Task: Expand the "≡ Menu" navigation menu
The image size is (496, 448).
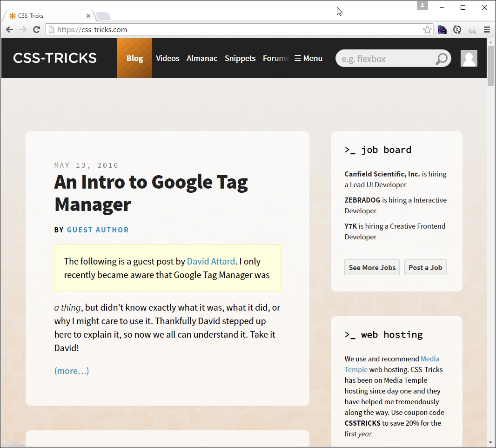Action: coord(308,58)
